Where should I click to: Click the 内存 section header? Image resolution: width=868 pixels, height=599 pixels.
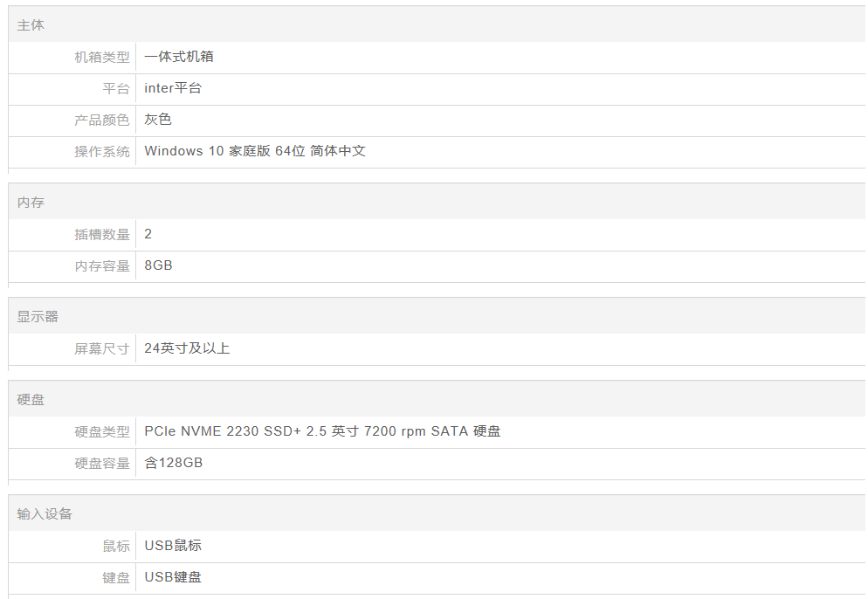point(31,203)
